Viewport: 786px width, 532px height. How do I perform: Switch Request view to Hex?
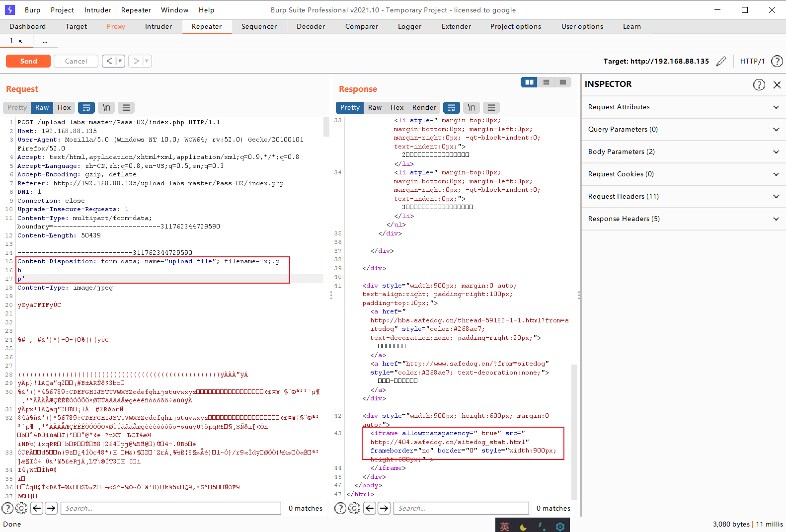point(64,107)
